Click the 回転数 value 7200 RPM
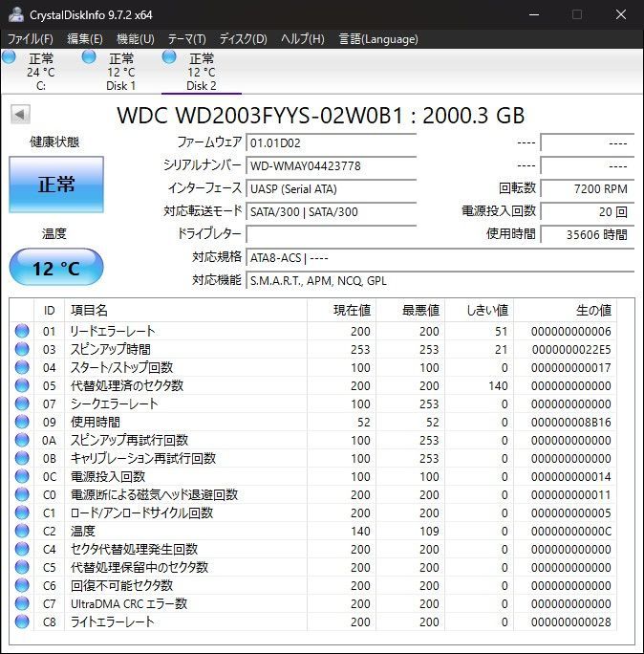The image size is (644, 654). pos(588,189)
